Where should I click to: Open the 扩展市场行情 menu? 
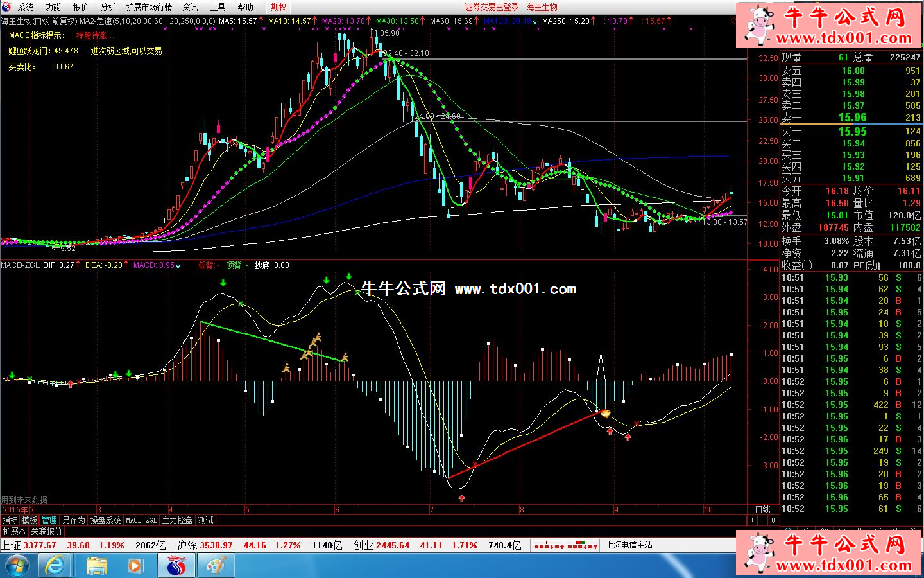[149, 7]
